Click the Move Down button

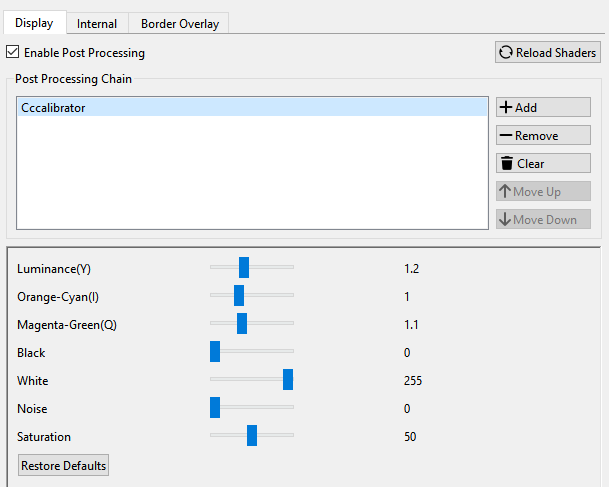pyautogui.click(x=543, y=219)
